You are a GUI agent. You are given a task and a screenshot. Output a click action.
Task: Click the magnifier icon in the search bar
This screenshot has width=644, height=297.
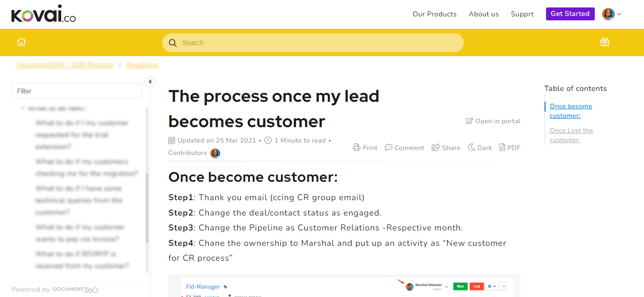coord(173,43)
